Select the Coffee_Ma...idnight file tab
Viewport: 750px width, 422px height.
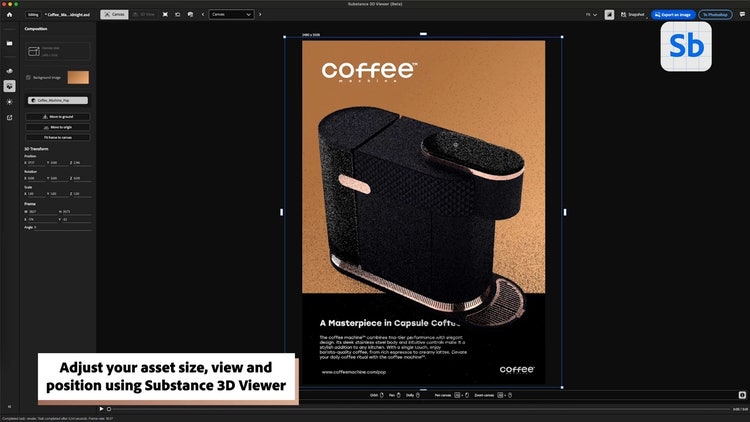[67, 14]
